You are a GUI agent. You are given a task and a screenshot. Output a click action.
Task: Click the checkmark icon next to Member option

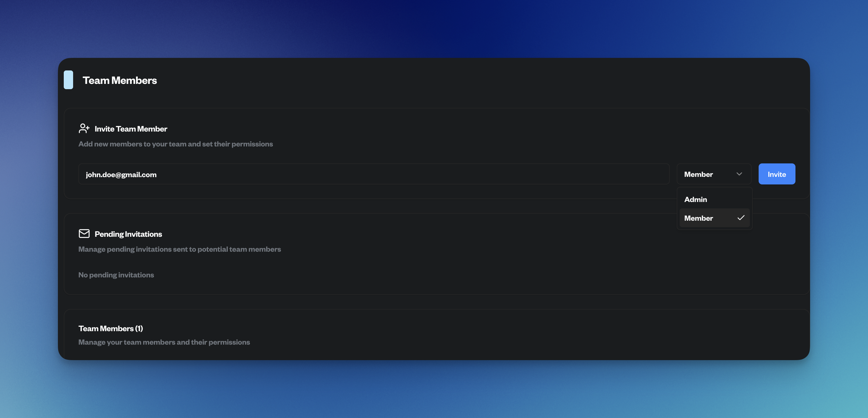pyautogui.click(x=740, y=218)
